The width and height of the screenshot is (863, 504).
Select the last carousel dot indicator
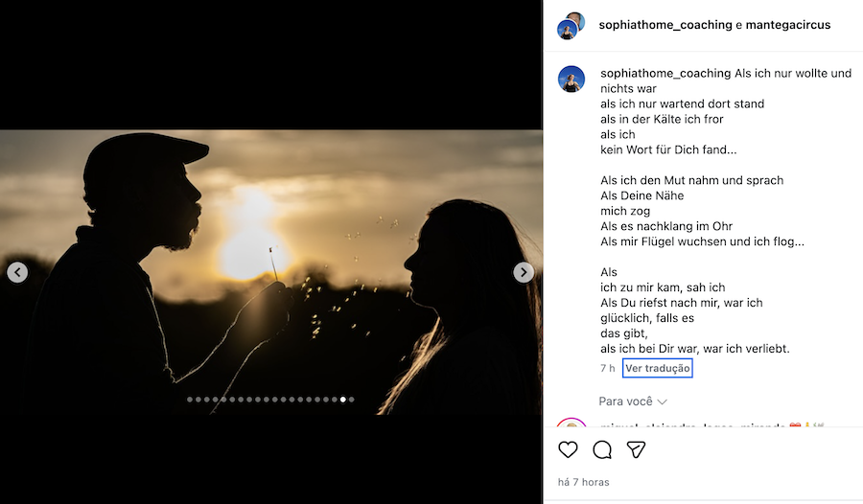[x=352, y=400]
